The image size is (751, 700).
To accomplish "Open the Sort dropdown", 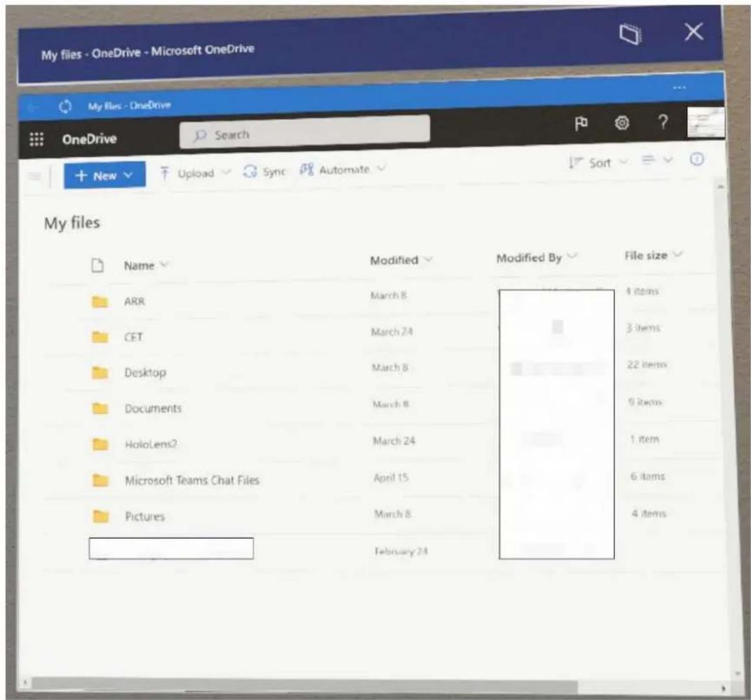I will click(598, 163).
